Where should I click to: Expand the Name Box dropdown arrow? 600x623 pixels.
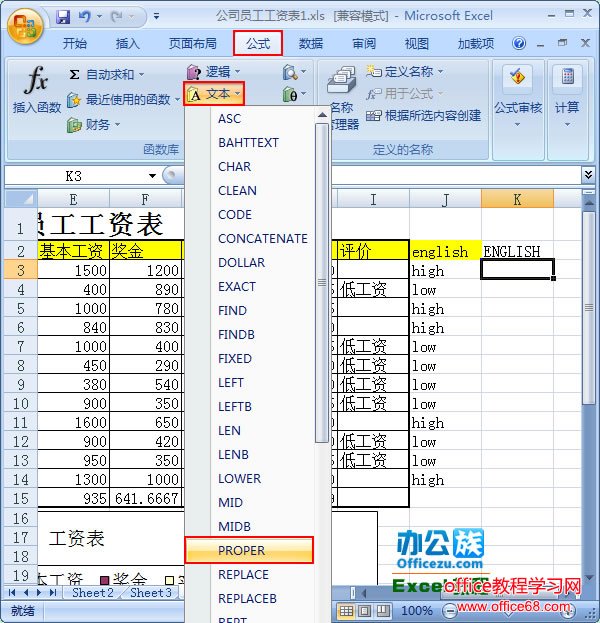152,176
